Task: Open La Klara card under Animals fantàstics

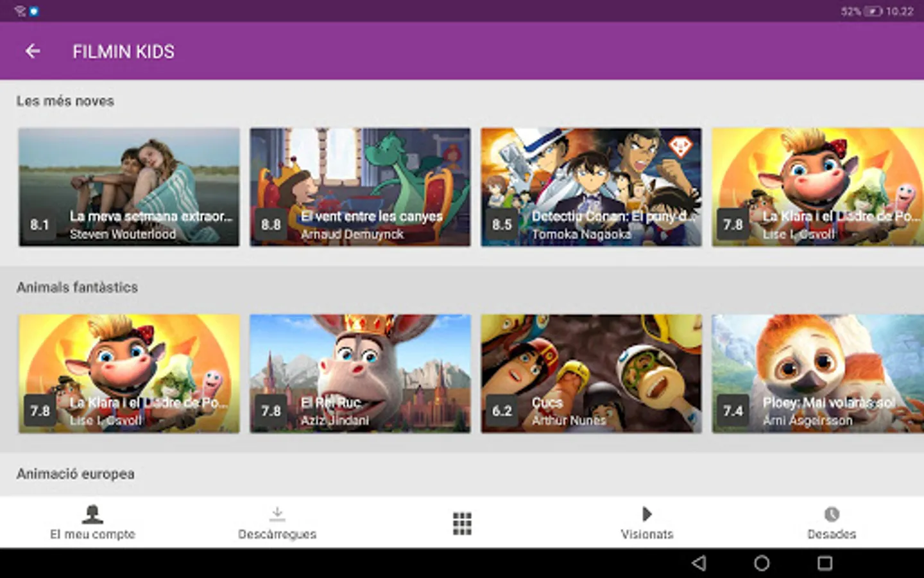Action: point(129,373)
